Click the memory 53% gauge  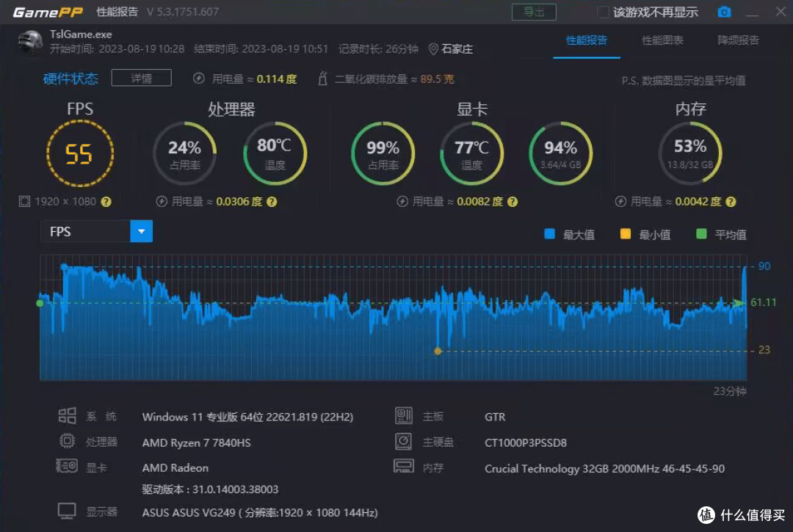coord(689,153)
